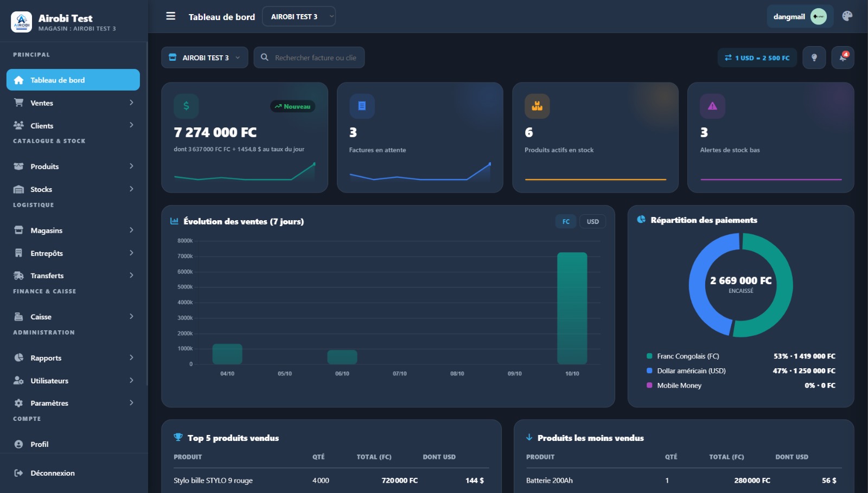The image size is (868, 493).
Task: Switch chart currency to USD
Action: tap(593, 221)
